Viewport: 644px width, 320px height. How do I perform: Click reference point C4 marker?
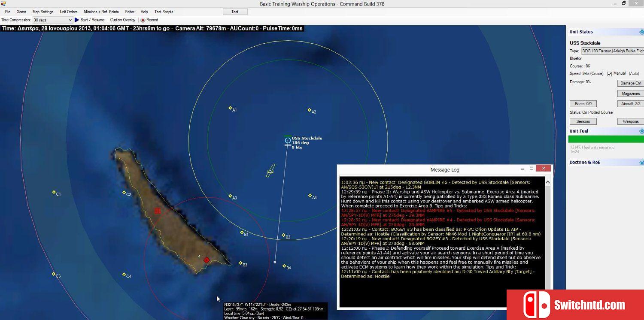124,274
